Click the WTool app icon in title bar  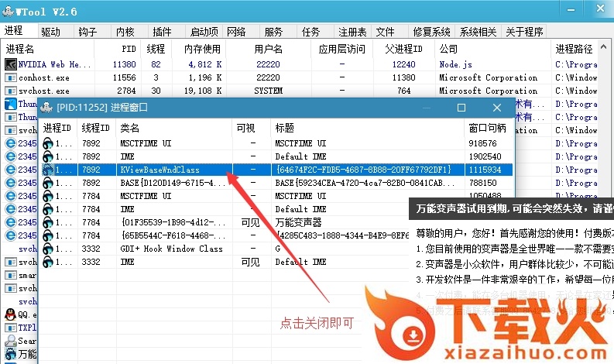pos(8,12)
